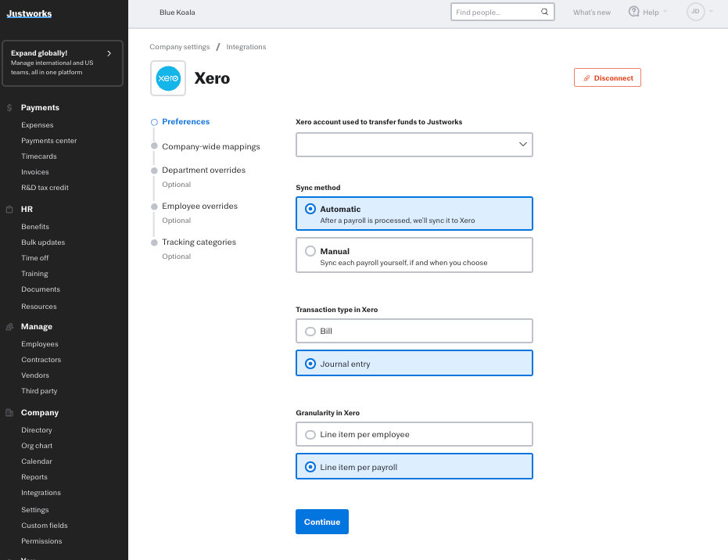This screenshot has height=560, width=728.
Task: Select the Manual sync method
Action: point(310,252)
